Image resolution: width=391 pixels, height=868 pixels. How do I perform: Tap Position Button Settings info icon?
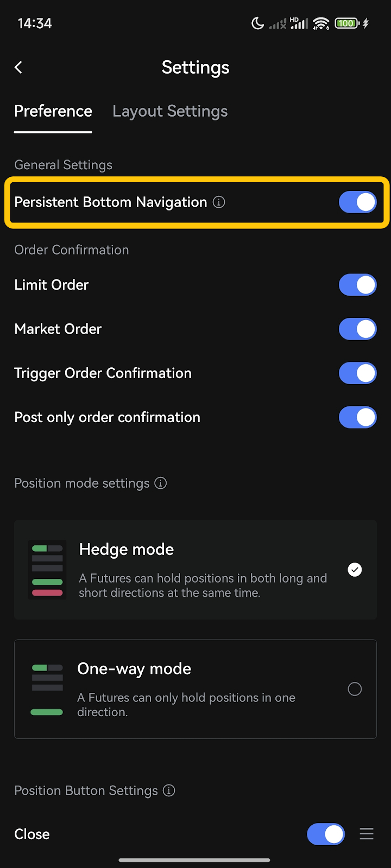(x=169, y=790)
